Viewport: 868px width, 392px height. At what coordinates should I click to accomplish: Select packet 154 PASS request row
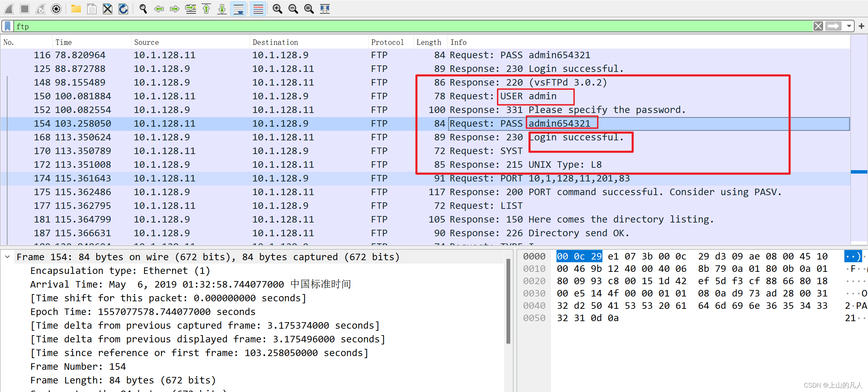point(425,124)
